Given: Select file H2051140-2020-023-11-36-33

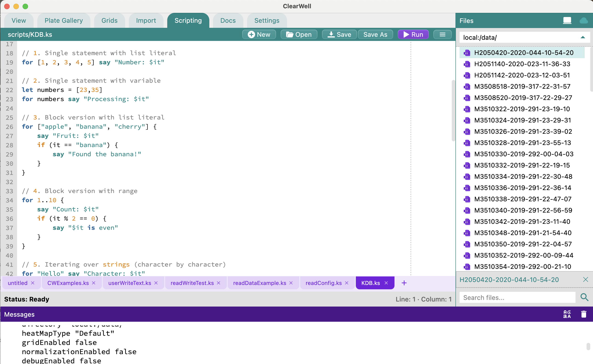Looking at the screenshot, I should (x=522, y=64).
